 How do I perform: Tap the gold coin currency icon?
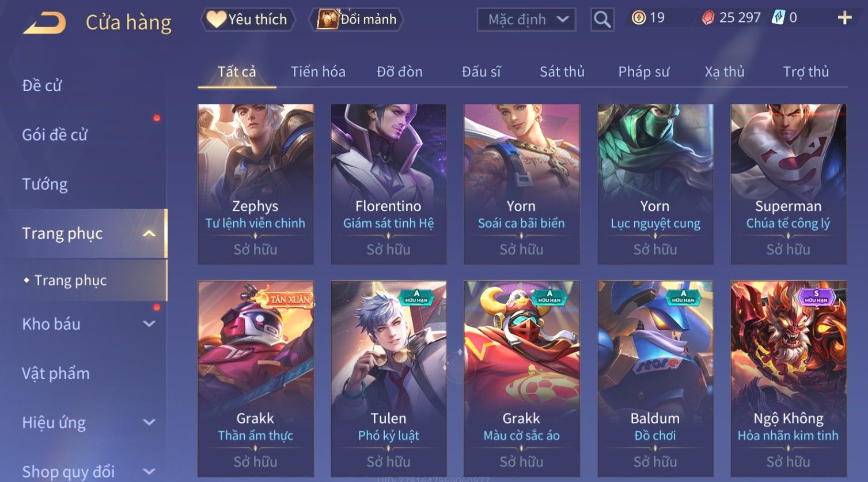click(638, 18)
